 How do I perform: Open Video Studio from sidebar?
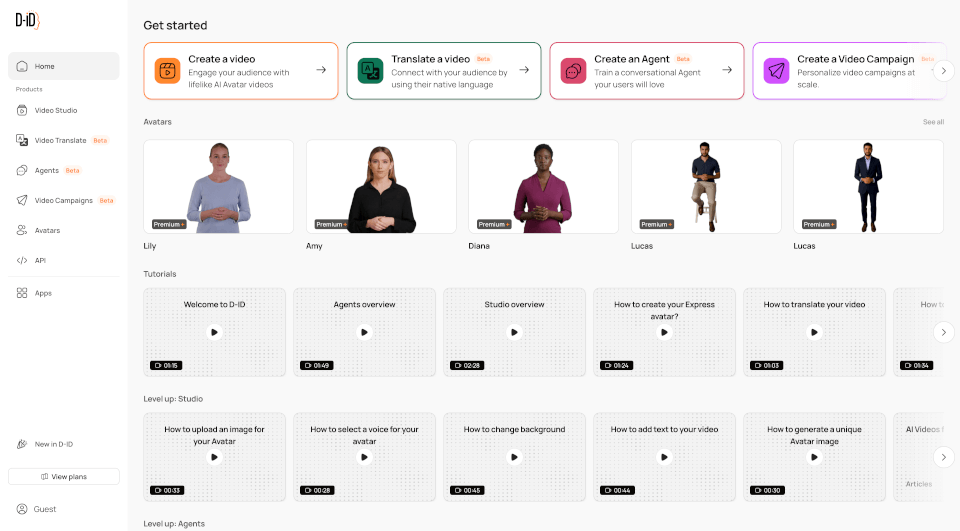click(x=55, y=110)
